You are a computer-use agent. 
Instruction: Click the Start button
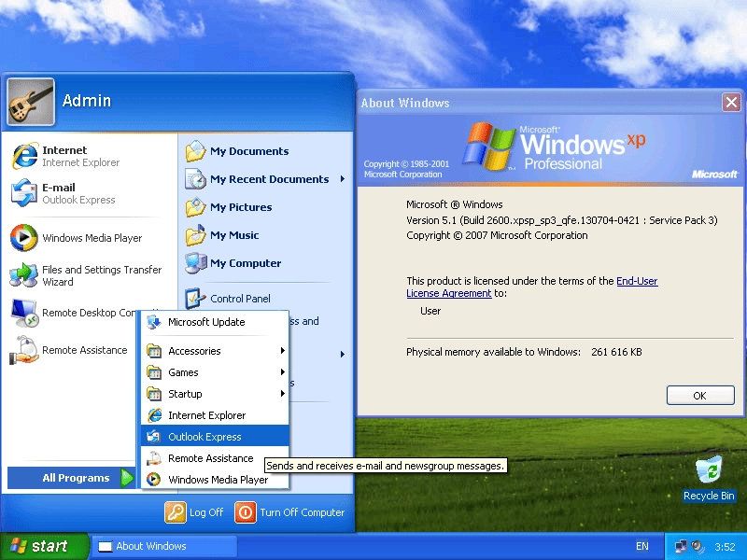tap(44, 546)
